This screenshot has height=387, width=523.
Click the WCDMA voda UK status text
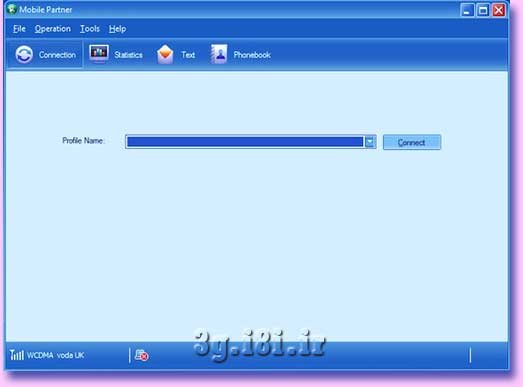pyautogui.click(x=55, y=355)
